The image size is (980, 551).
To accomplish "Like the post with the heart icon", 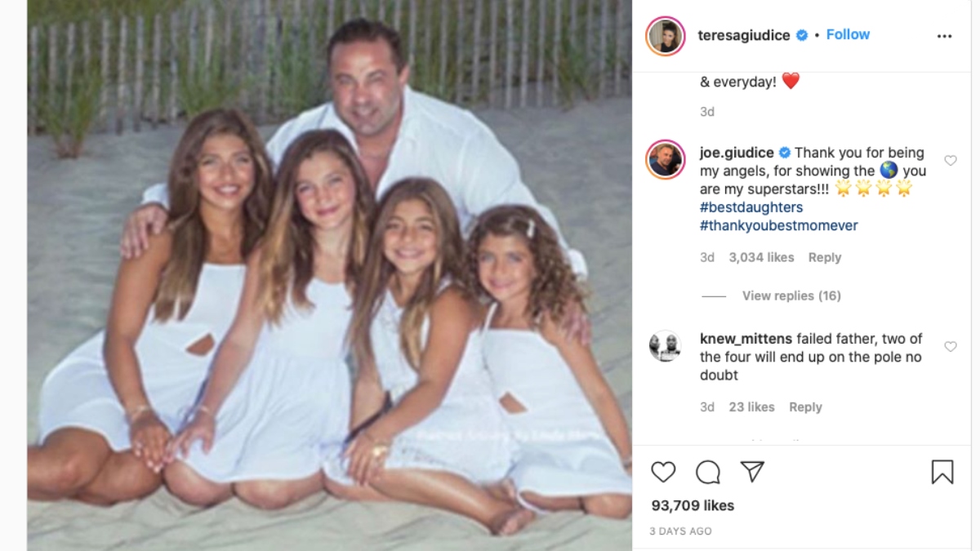I will (663, 472).
